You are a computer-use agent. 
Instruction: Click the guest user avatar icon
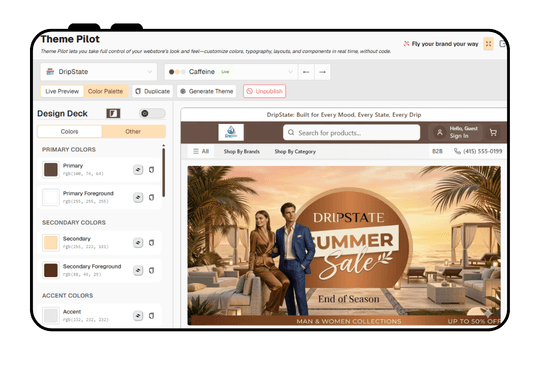point(439,133)
